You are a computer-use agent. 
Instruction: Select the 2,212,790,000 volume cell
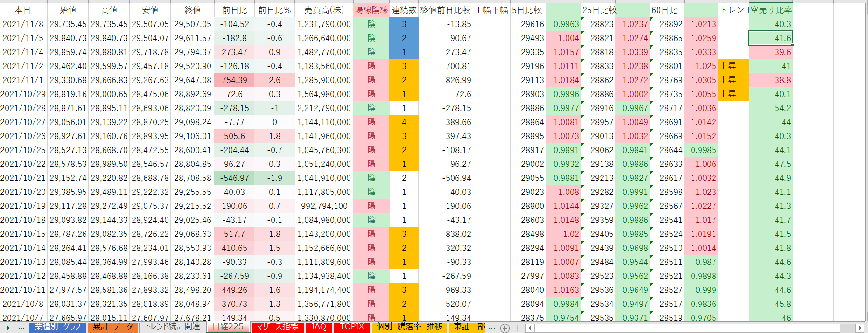coord(324,108)
